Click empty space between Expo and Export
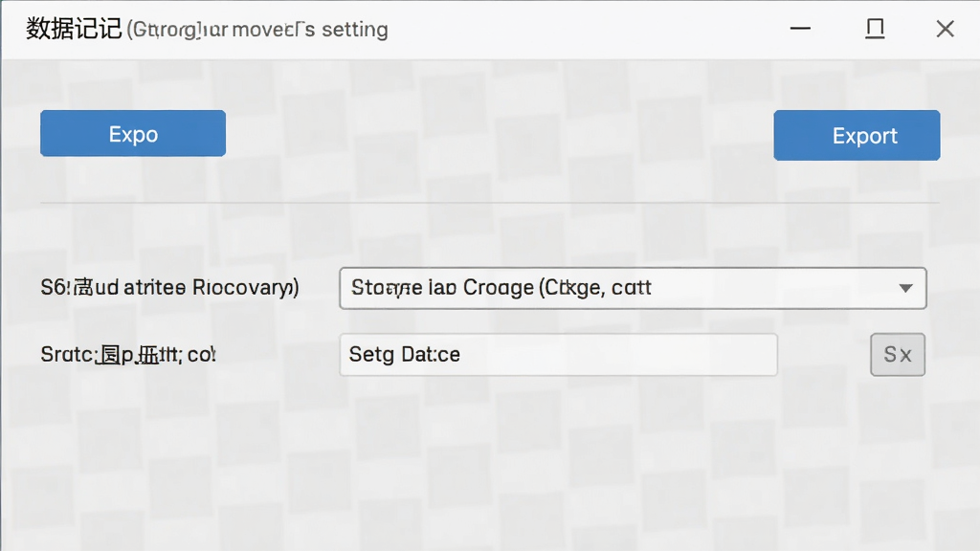Screen dimensions: 980x551 click(x=500, y=134)
